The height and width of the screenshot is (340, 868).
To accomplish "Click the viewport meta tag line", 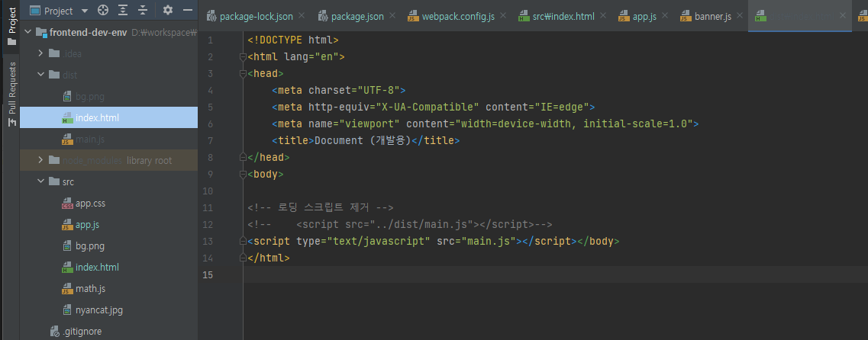I will (x=485, y=123).
